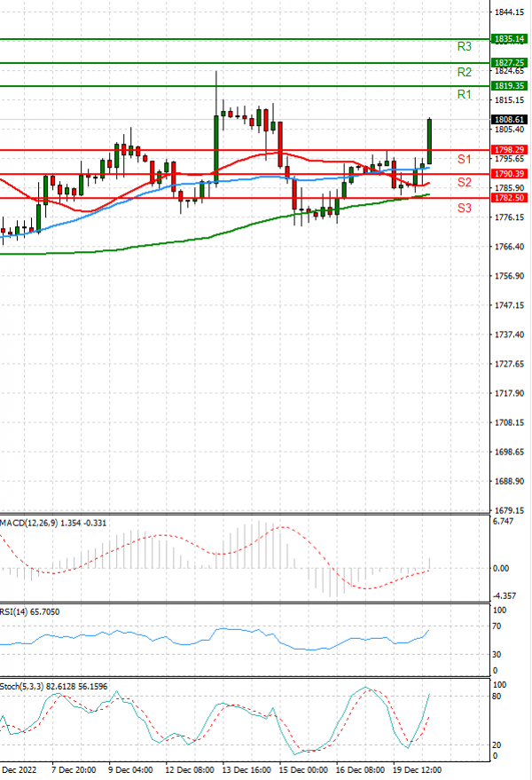532x780 pixels.
Task: Select the 1798.29 support price tag
Action: 509,150
